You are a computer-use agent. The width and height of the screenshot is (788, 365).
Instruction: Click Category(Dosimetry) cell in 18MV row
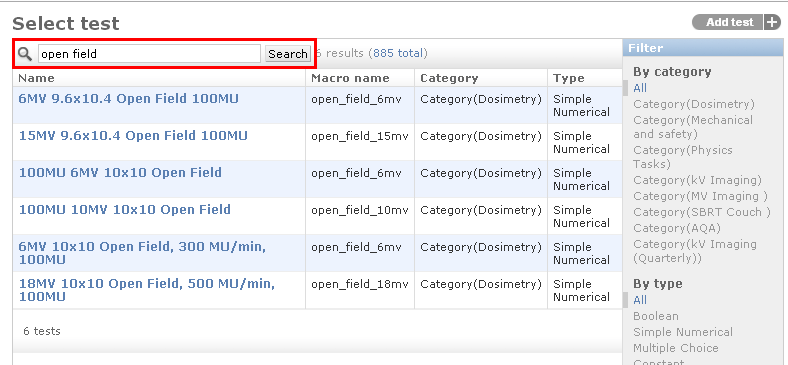[481, 284]
